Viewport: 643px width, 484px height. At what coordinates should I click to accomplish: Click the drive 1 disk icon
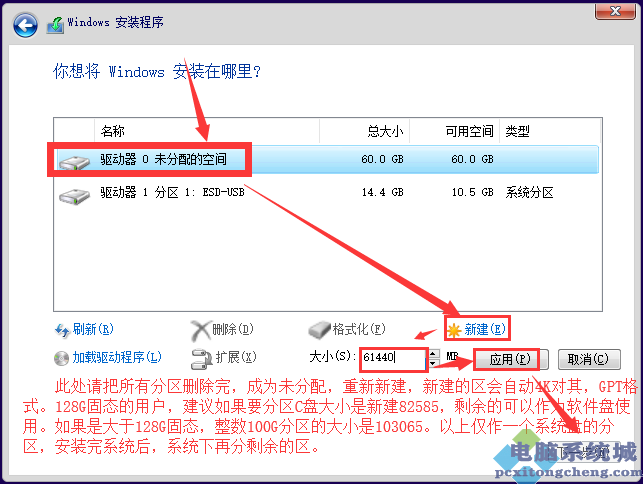point(74,196)
